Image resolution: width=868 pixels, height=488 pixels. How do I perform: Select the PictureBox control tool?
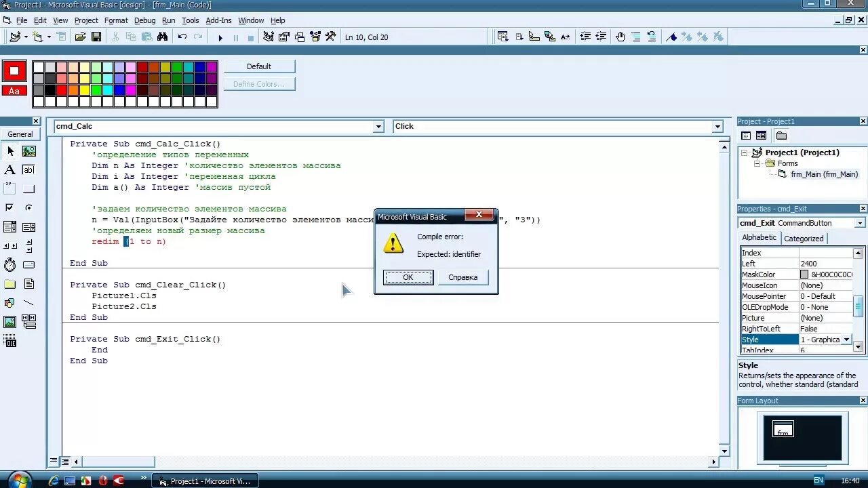(29, 151)
